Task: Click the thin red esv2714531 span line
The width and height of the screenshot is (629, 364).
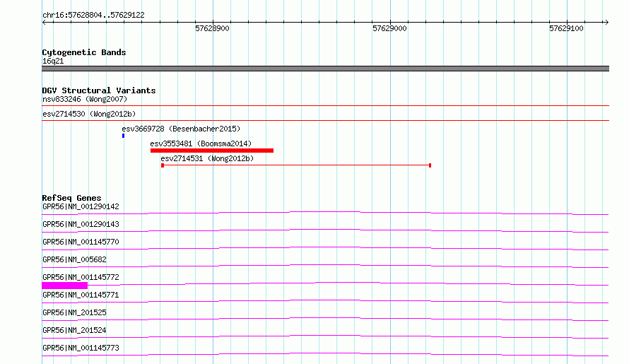Action: tap(296, 165)
